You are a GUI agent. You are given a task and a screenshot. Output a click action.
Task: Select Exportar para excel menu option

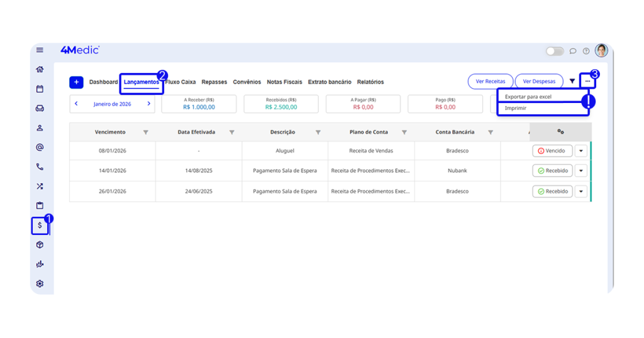click(528, 97)
